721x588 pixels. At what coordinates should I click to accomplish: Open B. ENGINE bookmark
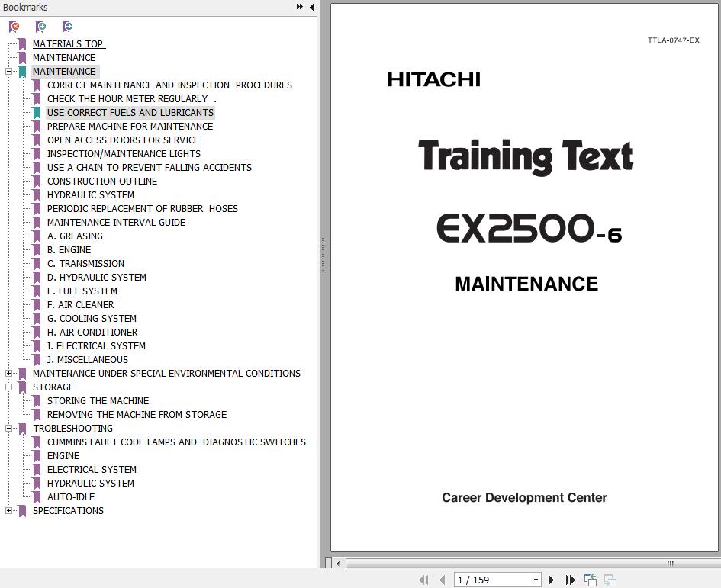tap(69, 249)
